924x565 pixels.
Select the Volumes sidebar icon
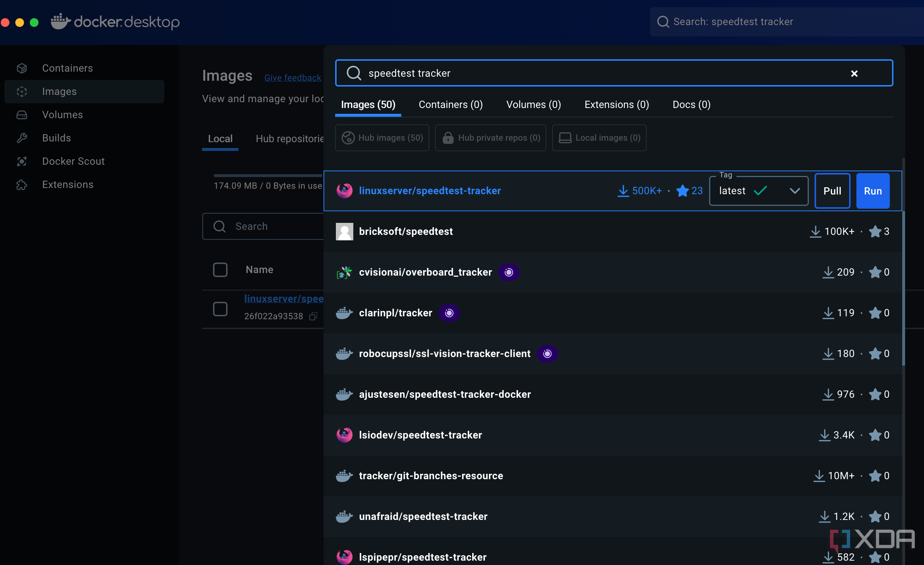[22, 114]
